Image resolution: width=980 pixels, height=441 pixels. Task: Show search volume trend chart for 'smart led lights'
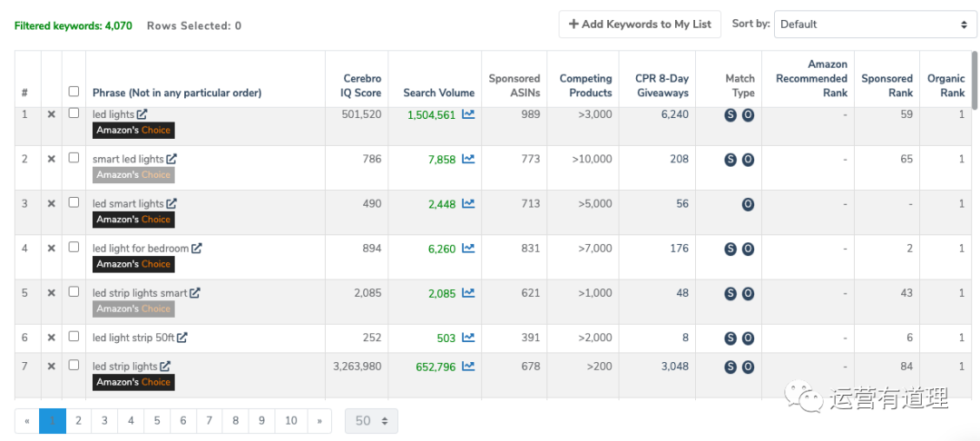tap(468, 159)
